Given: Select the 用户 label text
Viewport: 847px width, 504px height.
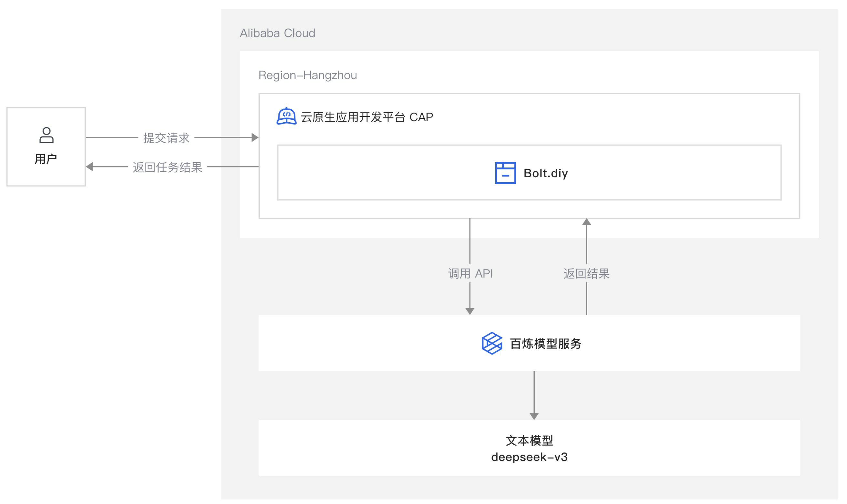Looking at the screenshot, I should tap(46, 159).
